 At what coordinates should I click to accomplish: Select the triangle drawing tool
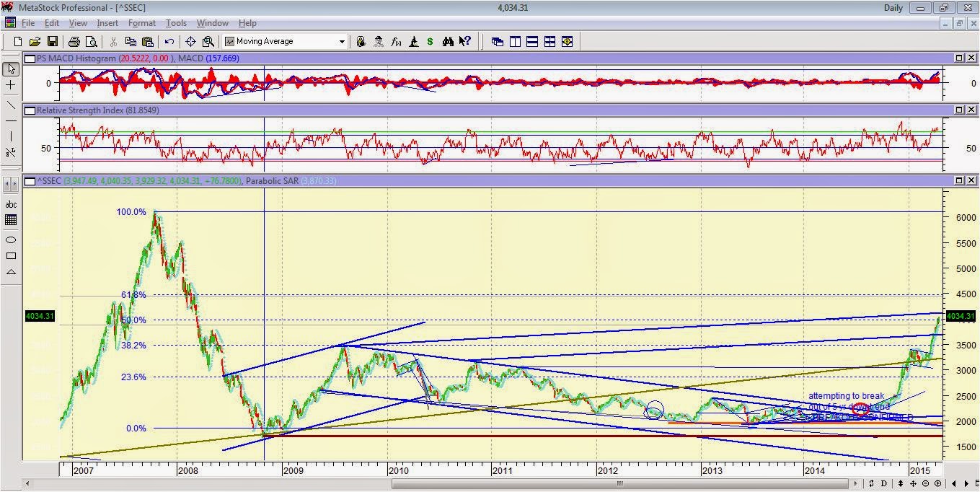point(11,272)
